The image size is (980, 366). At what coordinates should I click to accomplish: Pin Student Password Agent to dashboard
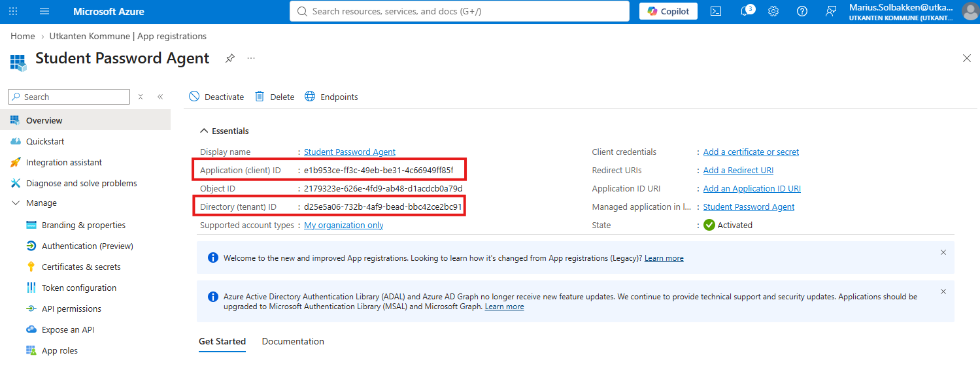coord(229,58)
